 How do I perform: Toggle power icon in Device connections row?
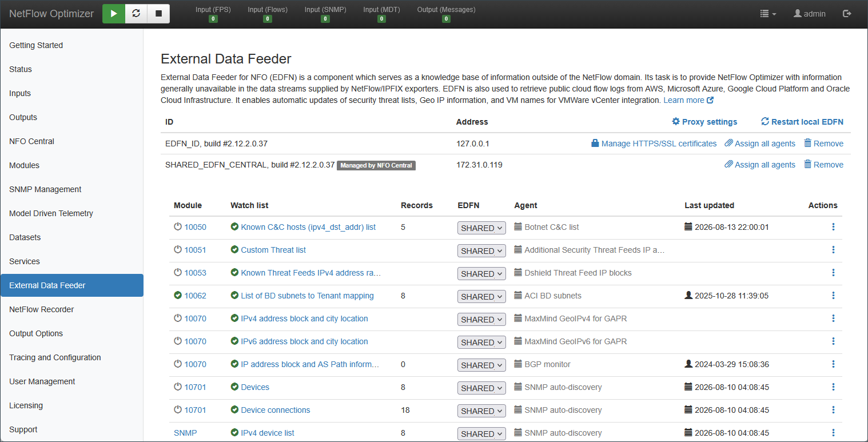pos(178,410)
